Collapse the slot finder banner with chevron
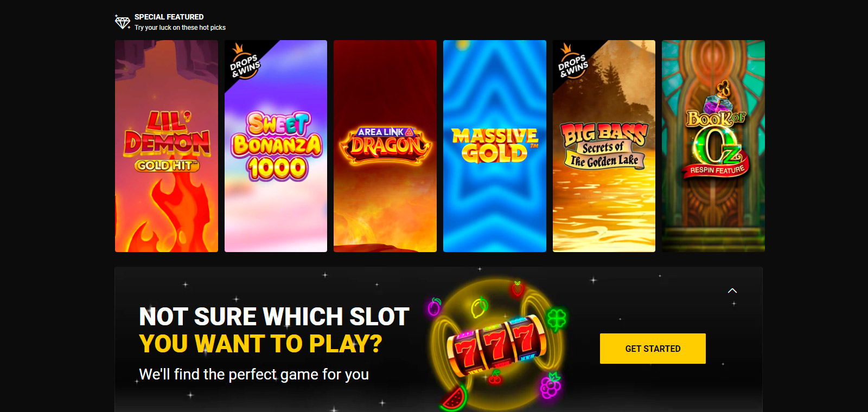Viewport: 868px width, 412px height. 732,291
